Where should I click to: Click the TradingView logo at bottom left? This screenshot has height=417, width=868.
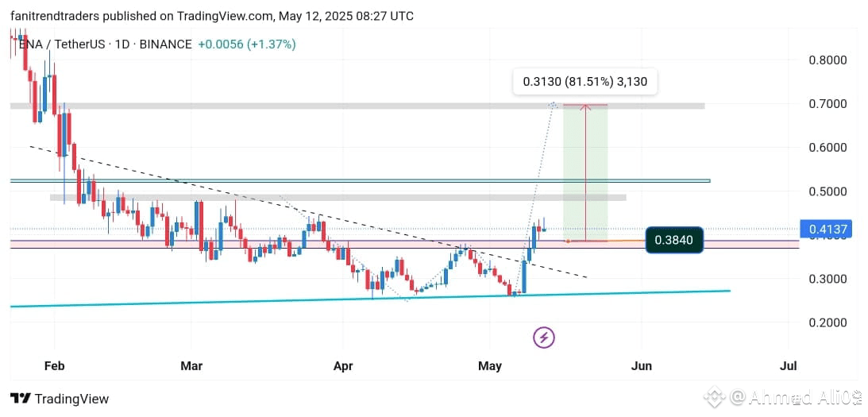pos(60,399)
